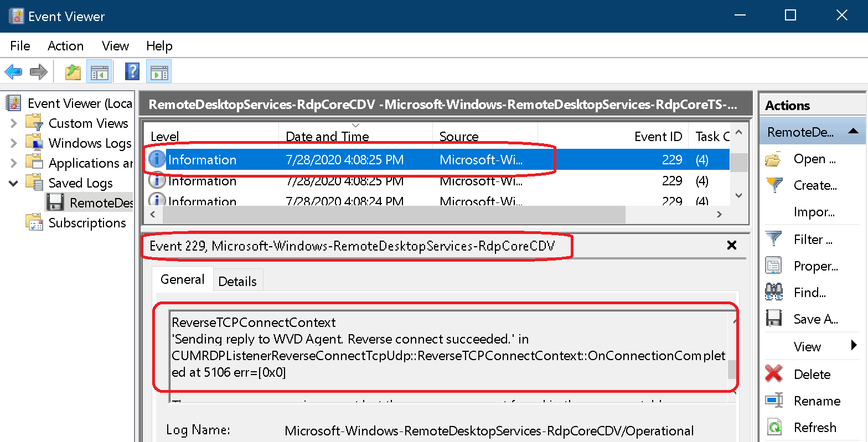The image size is (868, 442).
Task: Click the event description scrollbar thumb
Action: coord(732,368)
